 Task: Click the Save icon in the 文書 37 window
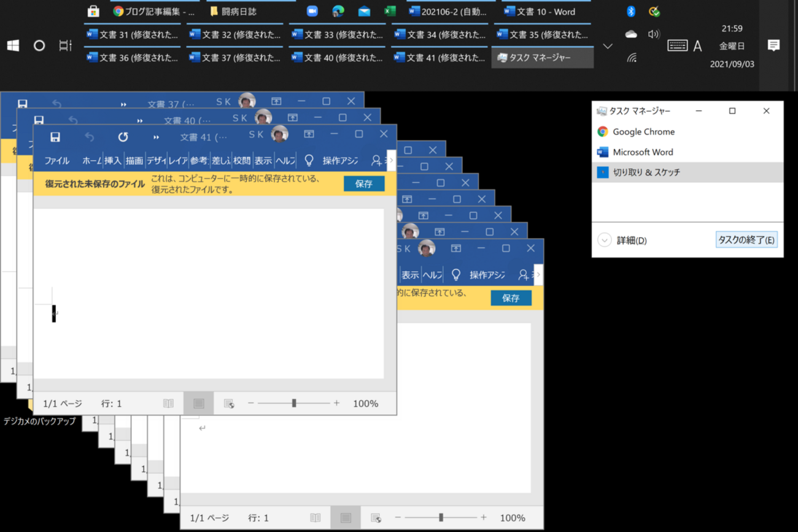pyautogui.click(x=23, y=104)
